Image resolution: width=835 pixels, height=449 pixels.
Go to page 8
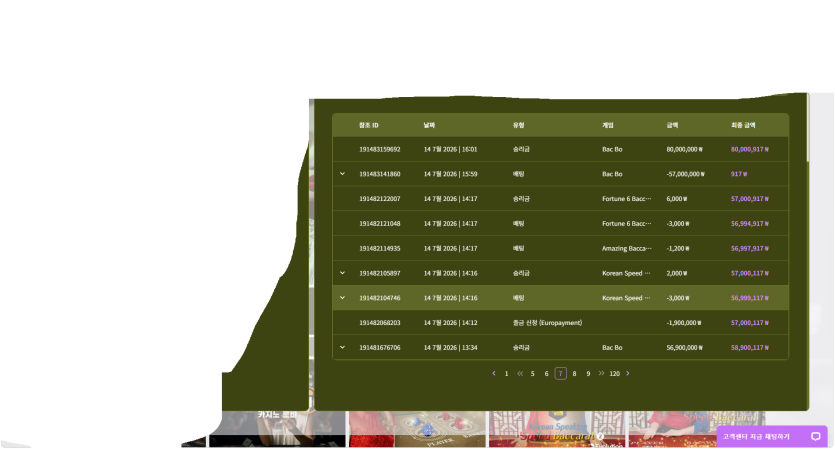tap(574, 374)
